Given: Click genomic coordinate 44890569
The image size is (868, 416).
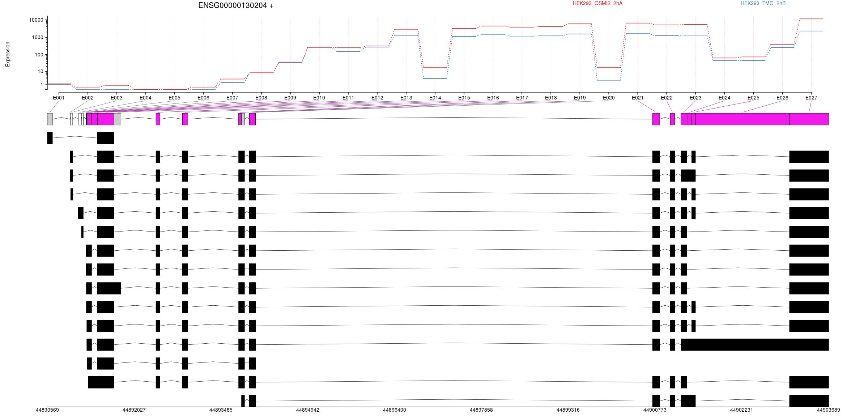Looking at the screenshot, I should pyautogui.click(x=47, y=410).
